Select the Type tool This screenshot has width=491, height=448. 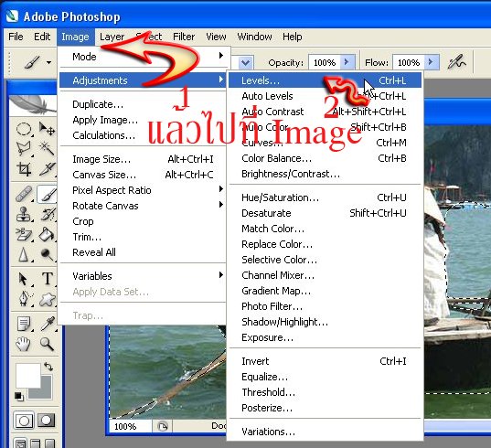[x=48, y=279]
